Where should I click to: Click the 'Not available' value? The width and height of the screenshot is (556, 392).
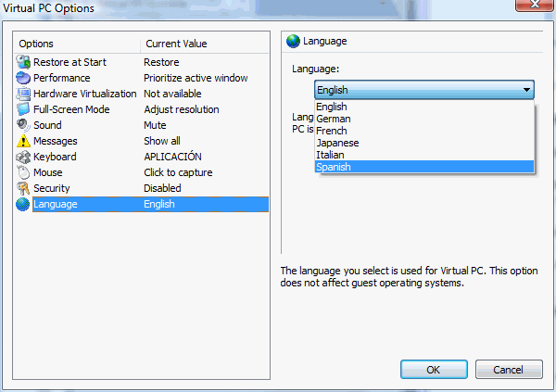tap(172, 94)
